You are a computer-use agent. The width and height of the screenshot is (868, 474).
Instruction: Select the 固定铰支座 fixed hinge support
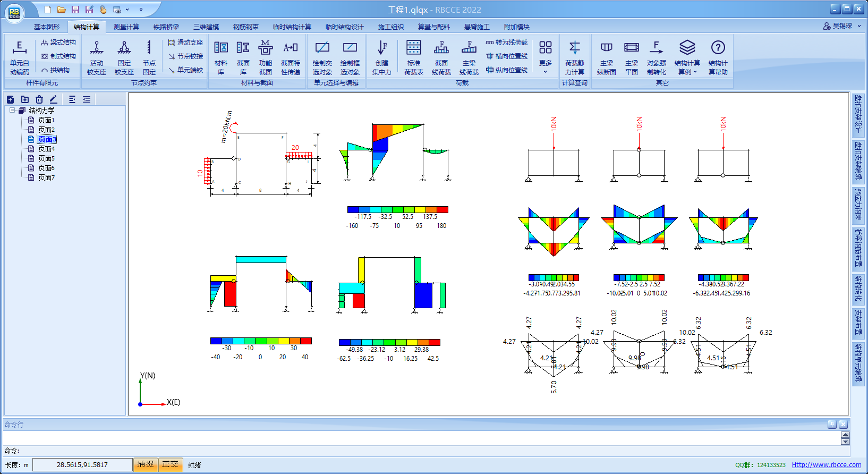tap(124, 57)
